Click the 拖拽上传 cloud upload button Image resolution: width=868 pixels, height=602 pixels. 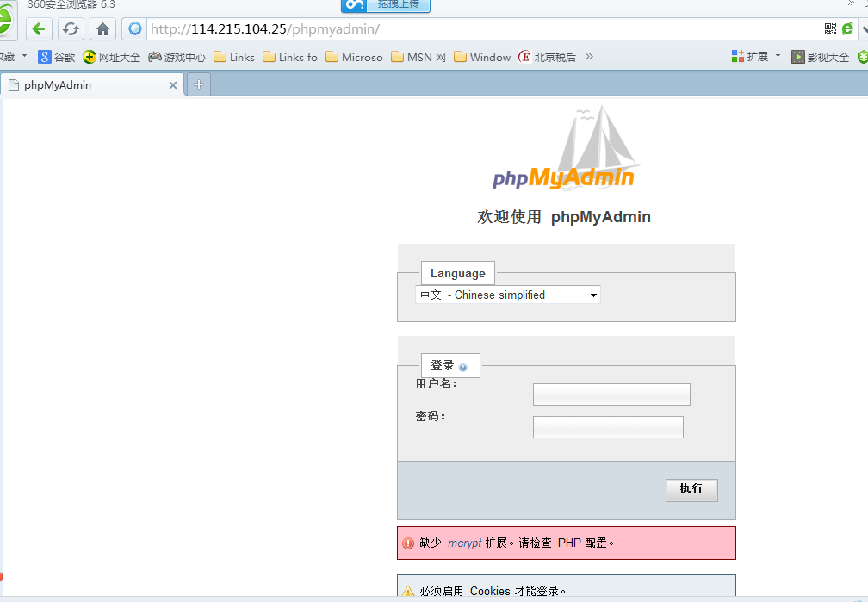pos(386,5)
